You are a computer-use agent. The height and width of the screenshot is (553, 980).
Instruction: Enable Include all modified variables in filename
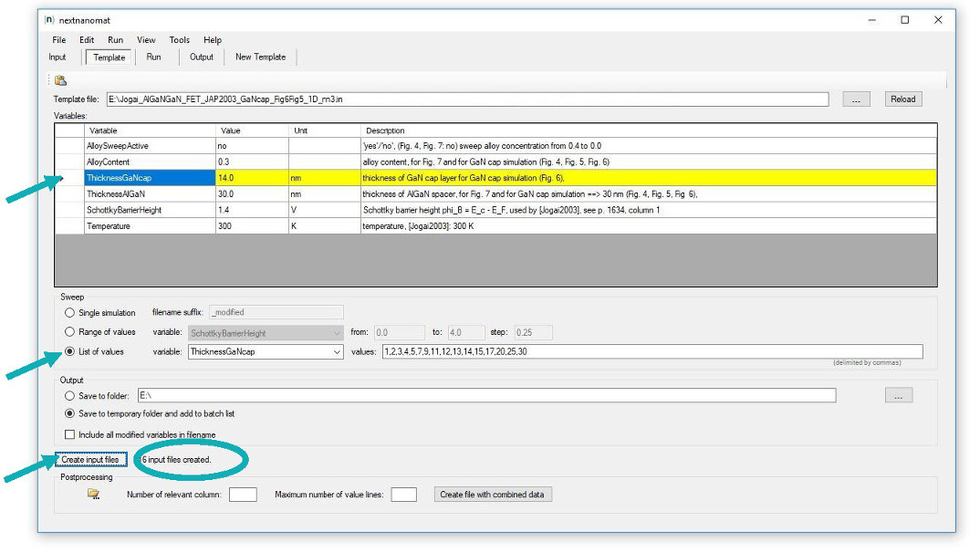tap(70, 434)
